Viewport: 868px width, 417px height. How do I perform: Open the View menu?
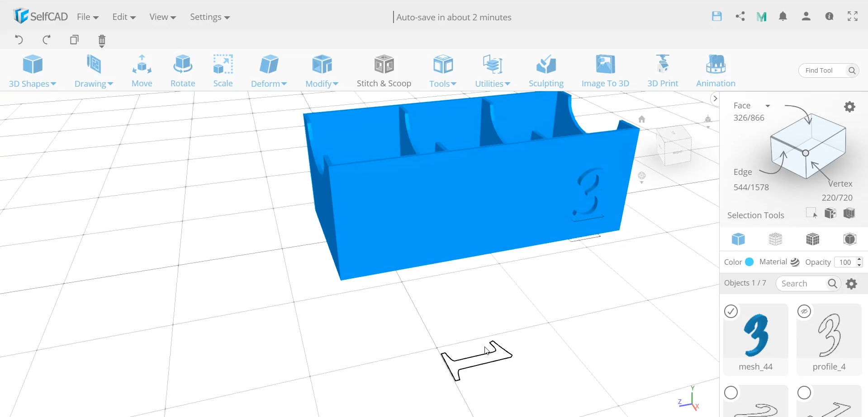162,17
